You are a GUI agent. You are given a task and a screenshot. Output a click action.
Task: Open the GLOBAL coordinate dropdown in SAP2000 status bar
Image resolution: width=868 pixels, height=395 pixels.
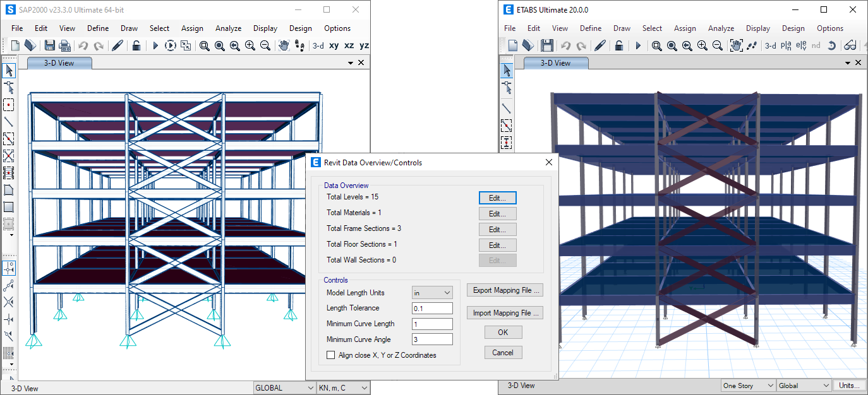click(284, 387)
